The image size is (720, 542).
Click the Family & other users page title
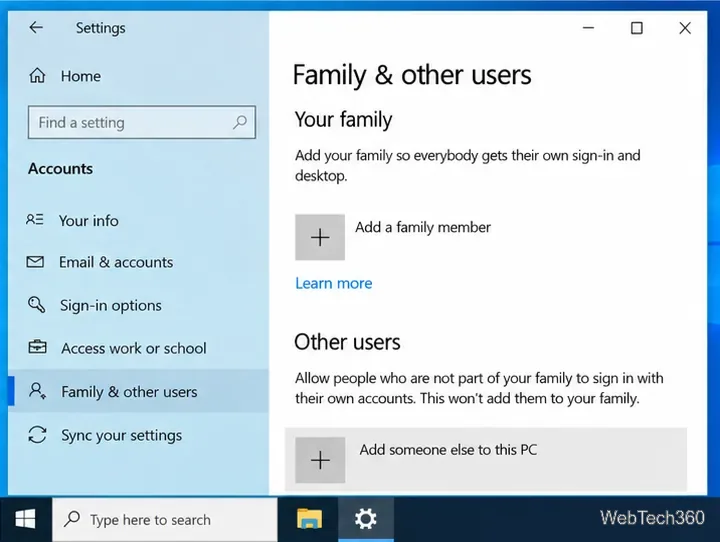click(412, 75)
